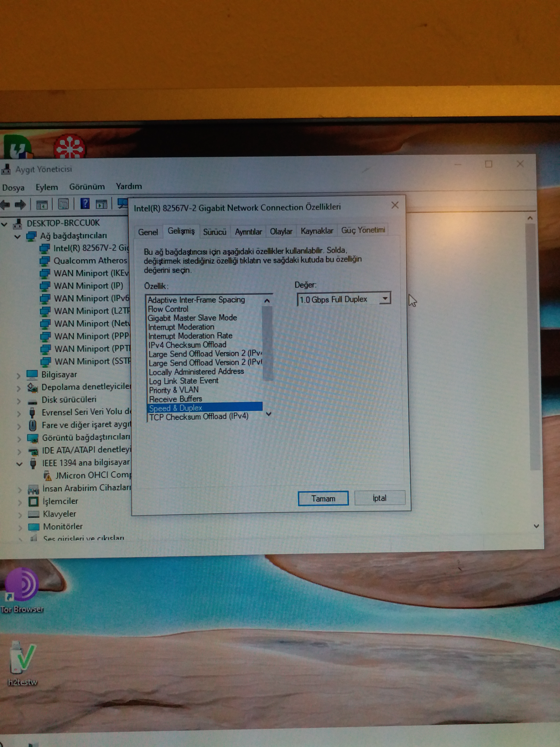The width and height of the screenshot is (560, 747).
Task: Collapse the IEEE 1394 ana bilgisayar node
Action: tap(19, 464)
